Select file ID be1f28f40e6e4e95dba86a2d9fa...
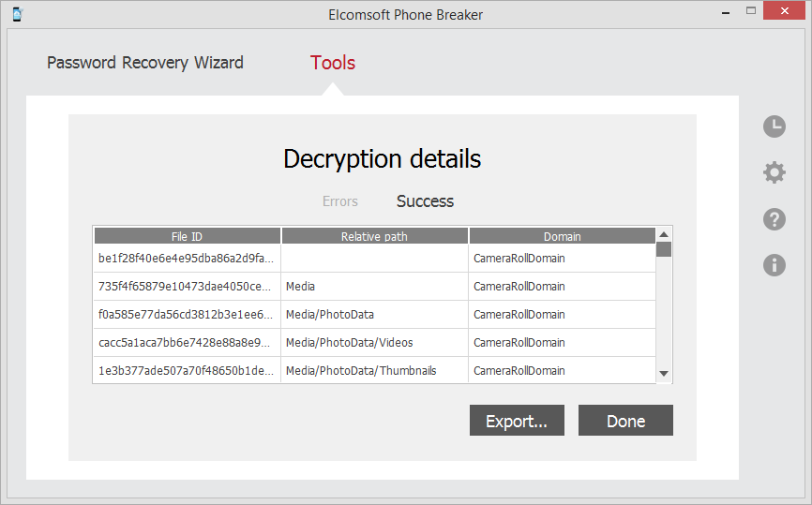The image size is (812, 505). coord(187,259)
